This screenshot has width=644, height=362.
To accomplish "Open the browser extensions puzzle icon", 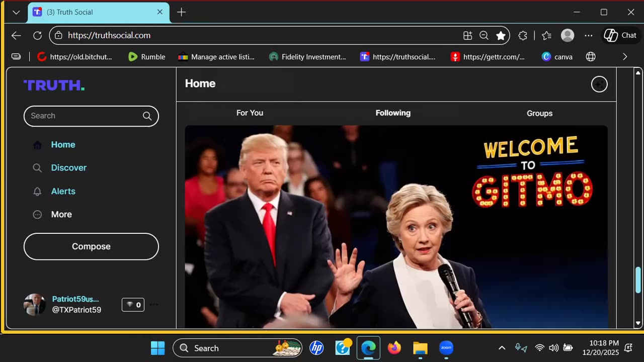I will click(x=523, y=35).
